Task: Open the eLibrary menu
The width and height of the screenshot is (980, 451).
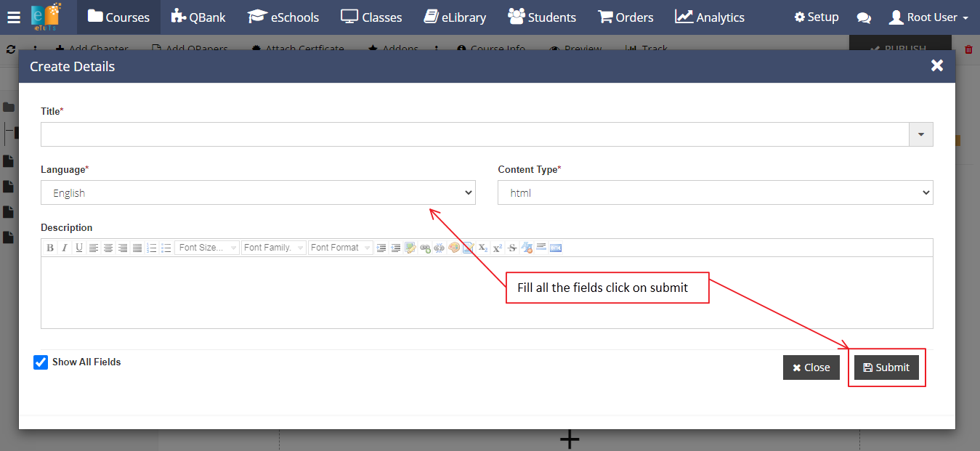Action: tap(455, 17)
